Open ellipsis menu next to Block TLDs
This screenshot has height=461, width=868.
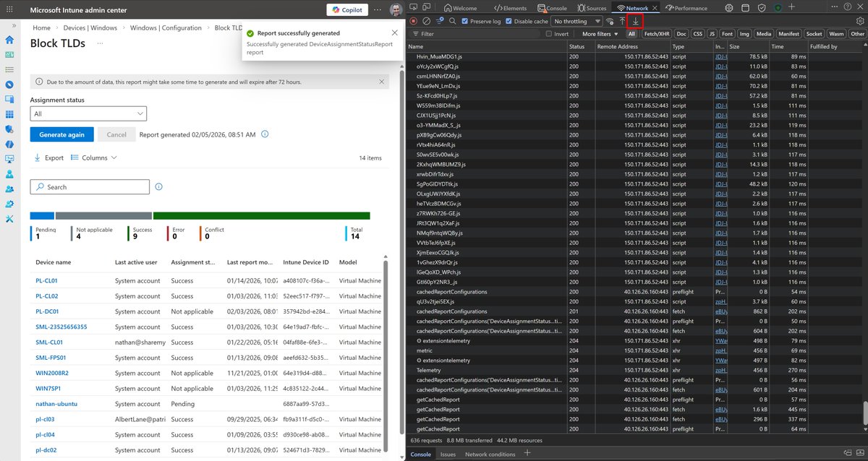pos(100,43)
